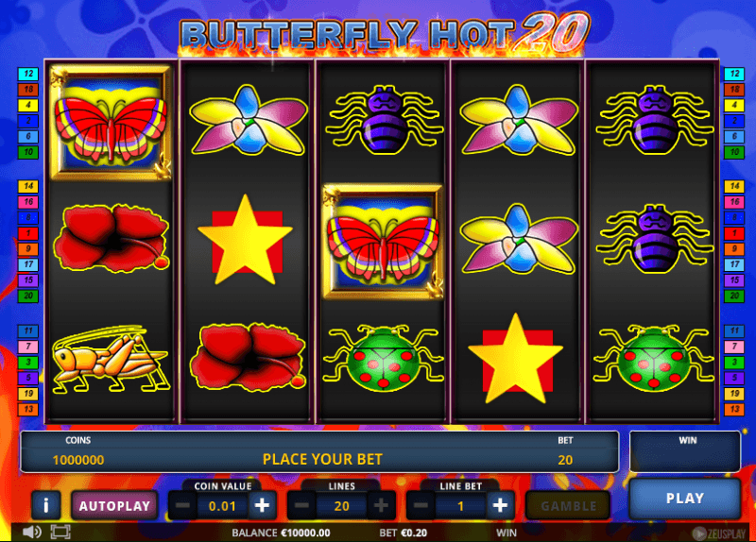Viewport: 756px width, 542px height.
Task: Increase coin value with plus
Action: [x=262, y=506]
